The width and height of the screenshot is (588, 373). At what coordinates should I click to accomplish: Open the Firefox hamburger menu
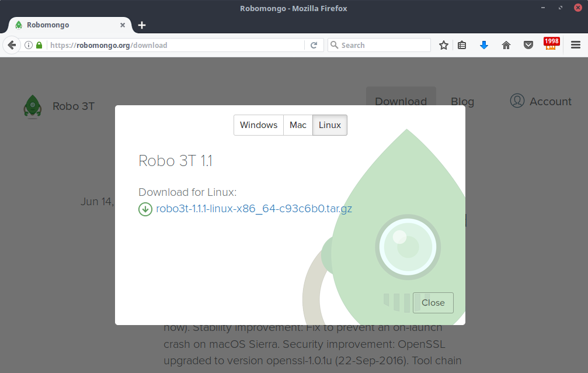click(x=576, y=45)
